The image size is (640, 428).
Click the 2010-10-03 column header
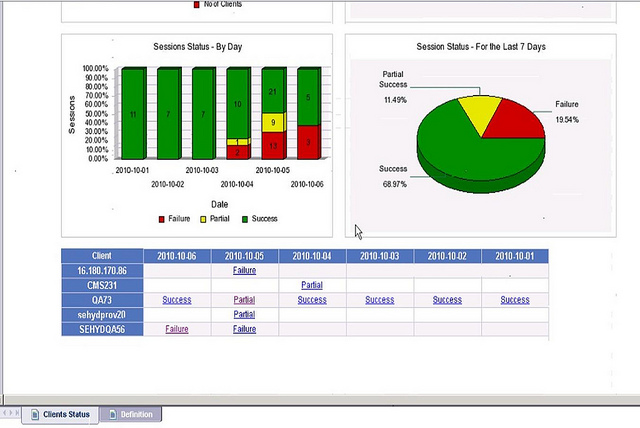pyautogui.click(x=379, y=256)
